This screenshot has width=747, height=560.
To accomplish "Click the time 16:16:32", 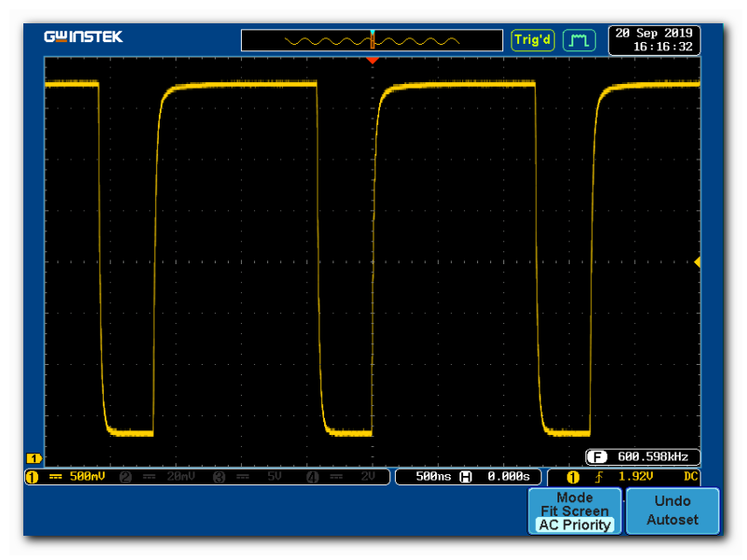I will coord(663,47).
